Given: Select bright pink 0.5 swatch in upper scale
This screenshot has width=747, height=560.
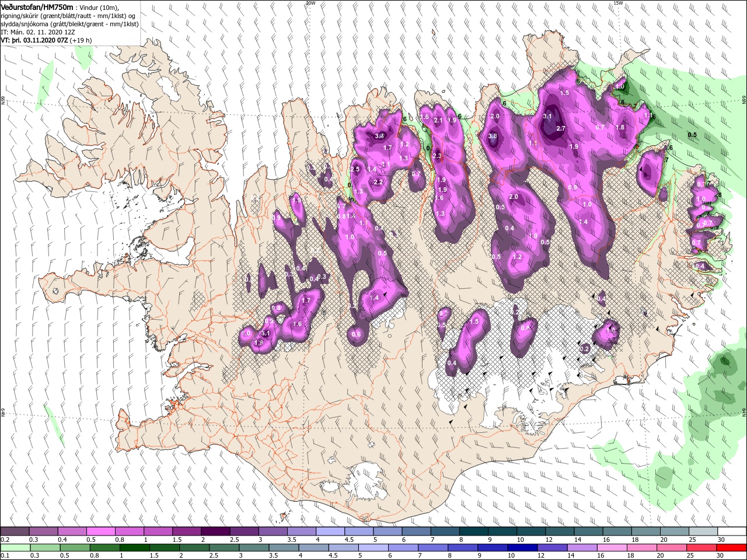Looking at the screenshot, I should click(100, 531).
